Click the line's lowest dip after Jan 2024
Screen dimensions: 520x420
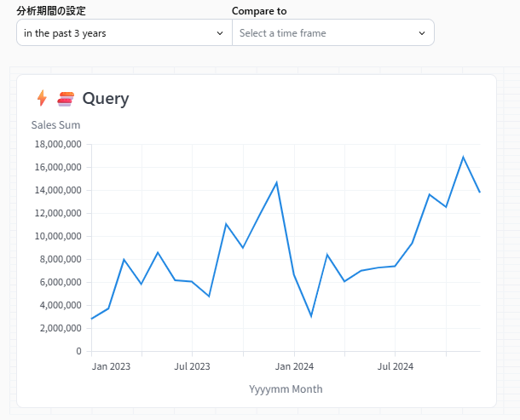point(311,316)
